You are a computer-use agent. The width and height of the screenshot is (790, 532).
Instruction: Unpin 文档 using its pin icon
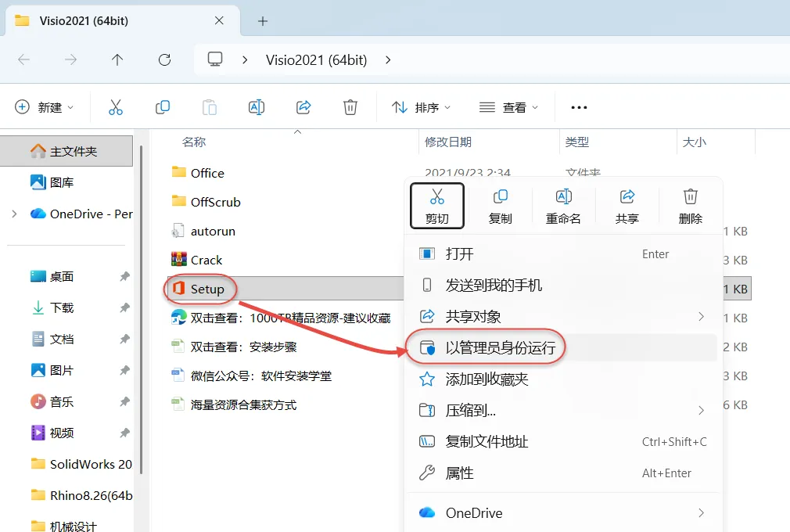click(x=125, y=339)
